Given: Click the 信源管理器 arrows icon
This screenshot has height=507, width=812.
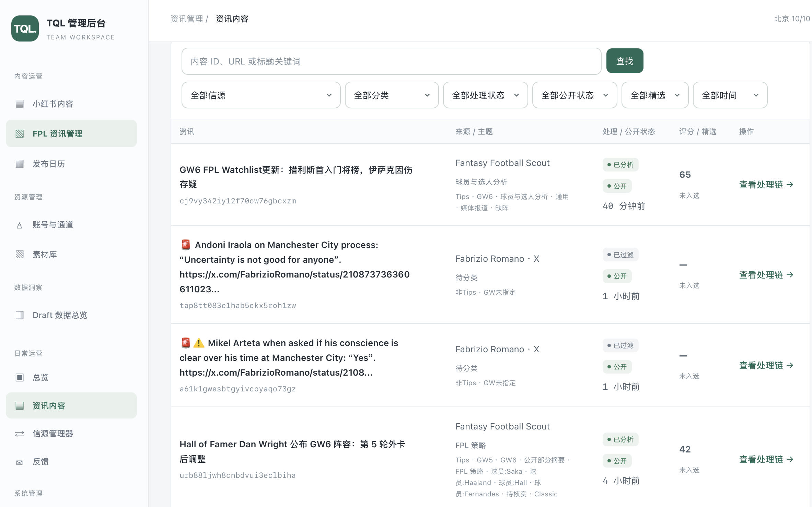Looking at the screenshot, I should click(20, 434).
